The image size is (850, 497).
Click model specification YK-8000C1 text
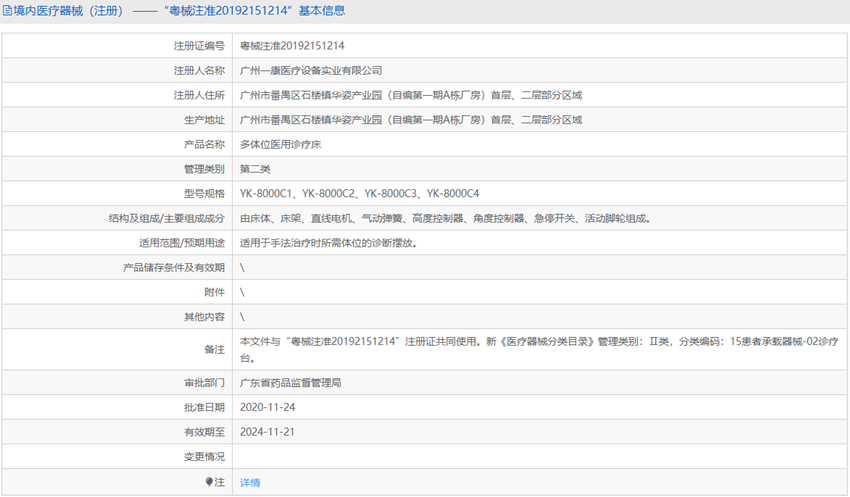tap(265, 193)
